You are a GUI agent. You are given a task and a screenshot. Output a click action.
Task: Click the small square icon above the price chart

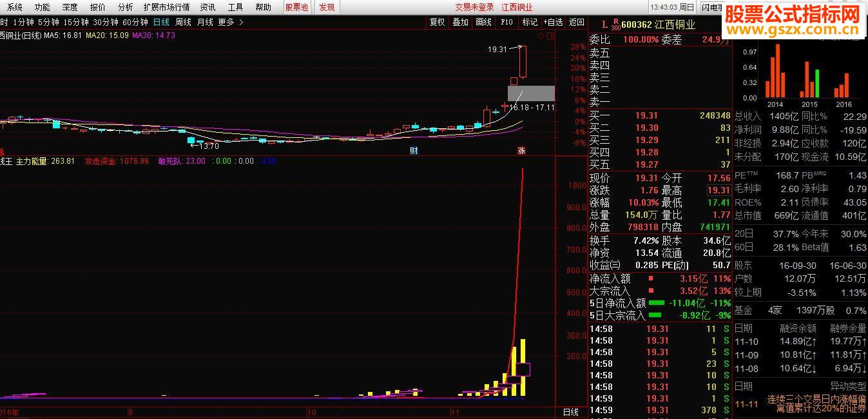550,35
